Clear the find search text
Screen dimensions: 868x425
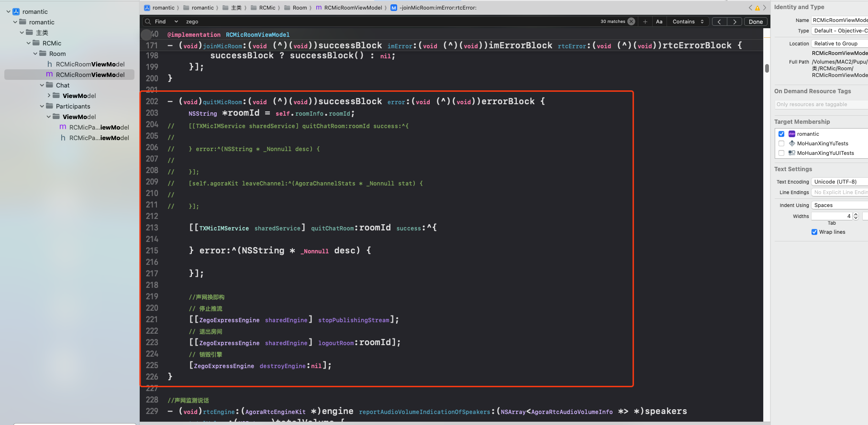[631, 22]
